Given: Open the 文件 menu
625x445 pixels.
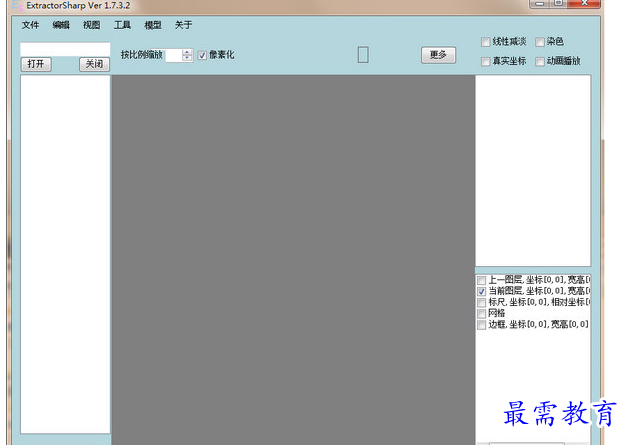Looking at the screenshot, I should [30, 25].
